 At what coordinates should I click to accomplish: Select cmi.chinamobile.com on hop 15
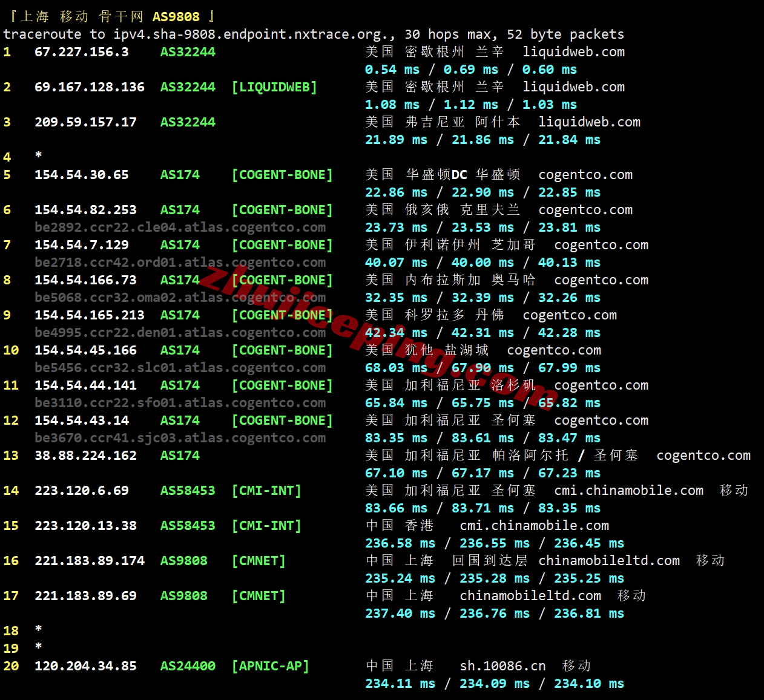pos(534,526)
